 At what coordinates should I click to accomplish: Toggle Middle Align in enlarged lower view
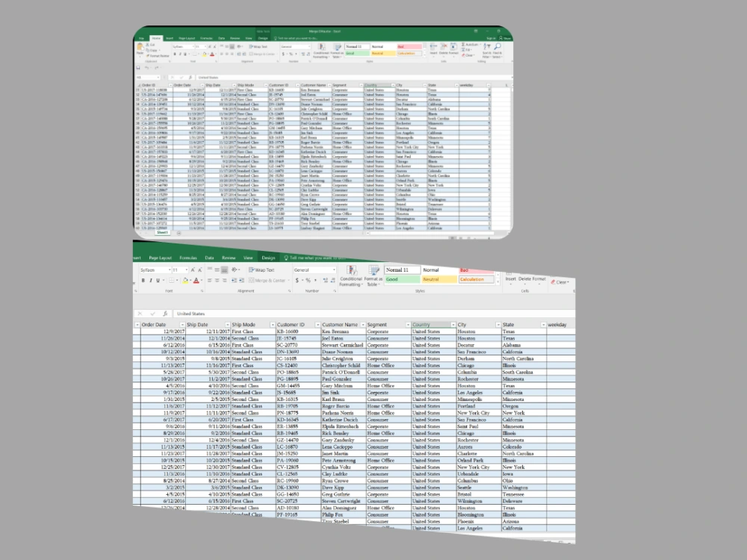pos(217,270)
